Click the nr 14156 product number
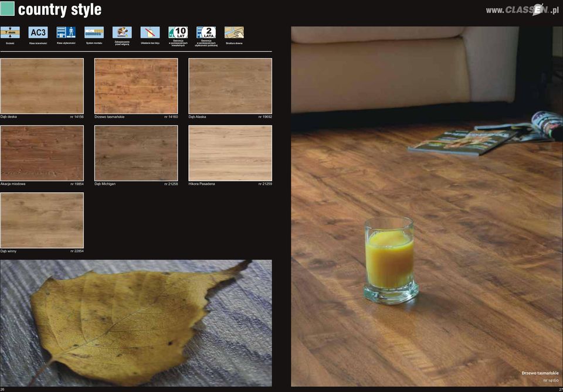 77,117
